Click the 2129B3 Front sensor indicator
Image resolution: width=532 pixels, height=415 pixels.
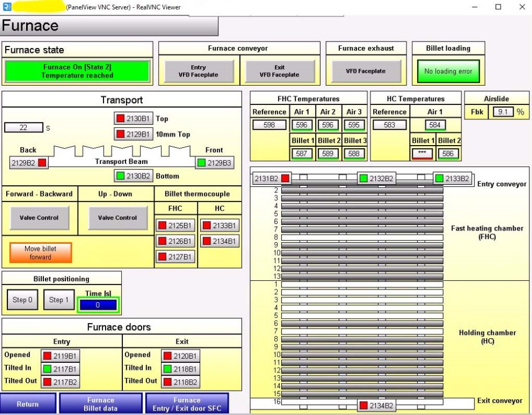(x=214, y=163)
